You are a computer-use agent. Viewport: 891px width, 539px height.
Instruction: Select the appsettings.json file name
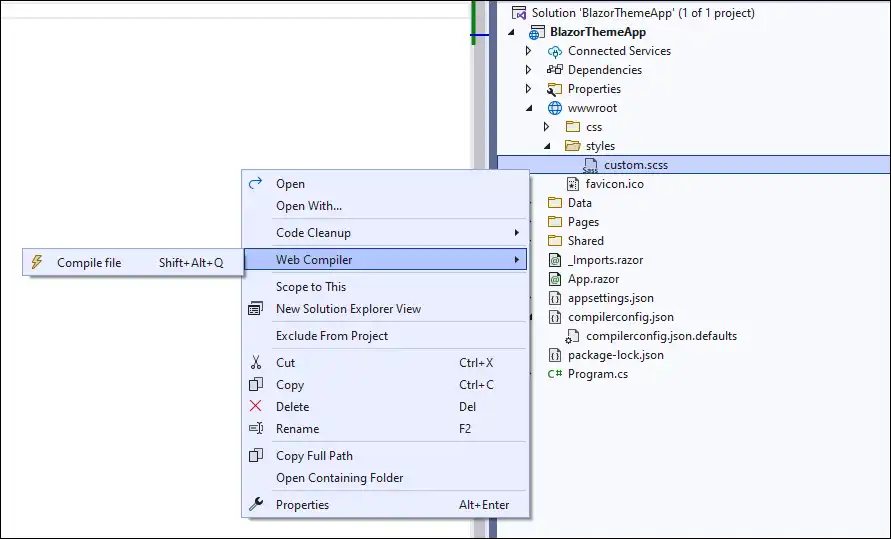tap(610, 298)
